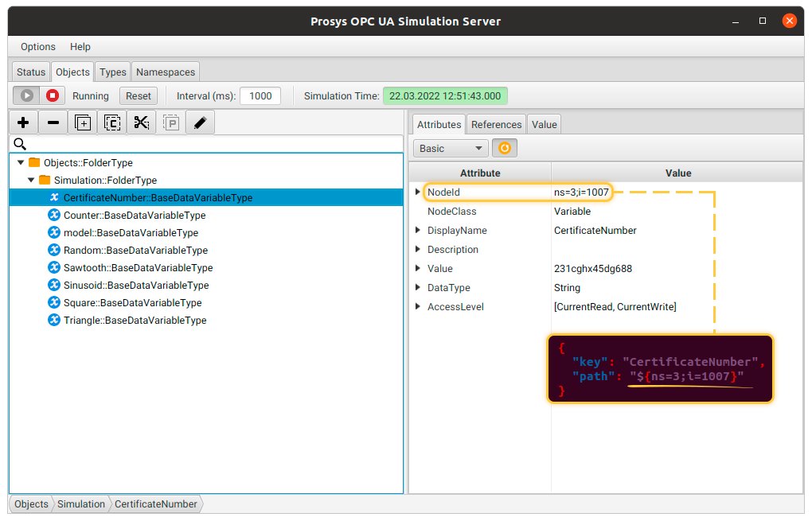The width and height of the screenshot is (812, 521).
Task: Click the Remove node minus icon
Action: point(53,122)
